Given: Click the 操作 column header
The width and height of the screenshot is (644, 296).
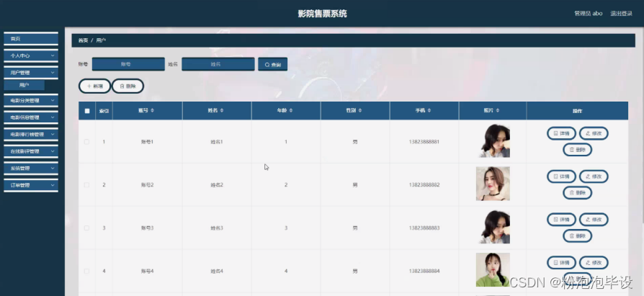Looking at the screenshot, I should (x=577, y=111).
